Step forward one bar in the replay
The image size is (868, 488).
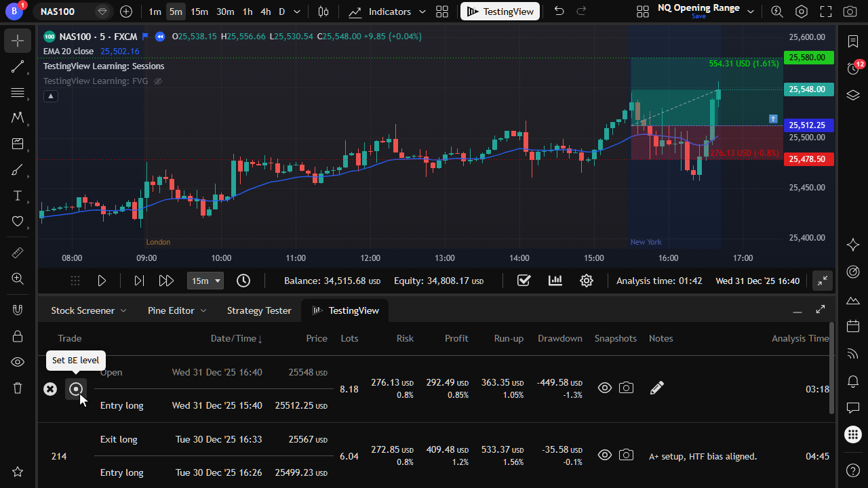click(x=139, y=281)
